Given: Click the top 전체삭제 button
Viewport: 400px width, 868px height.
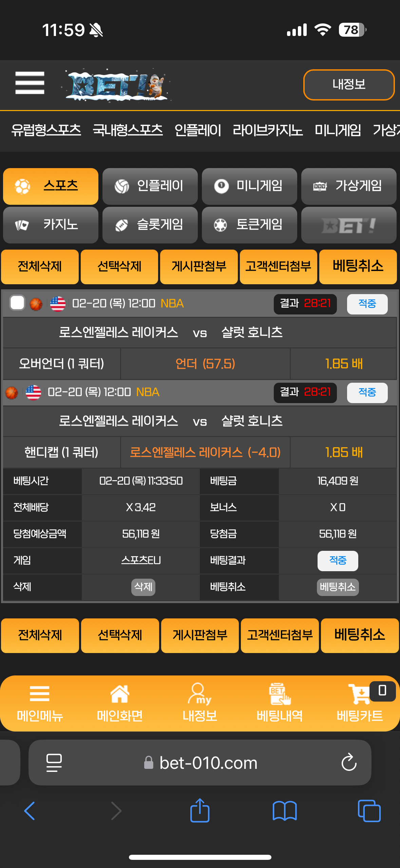Looking at the screenshot, I should tap(40, 267).
